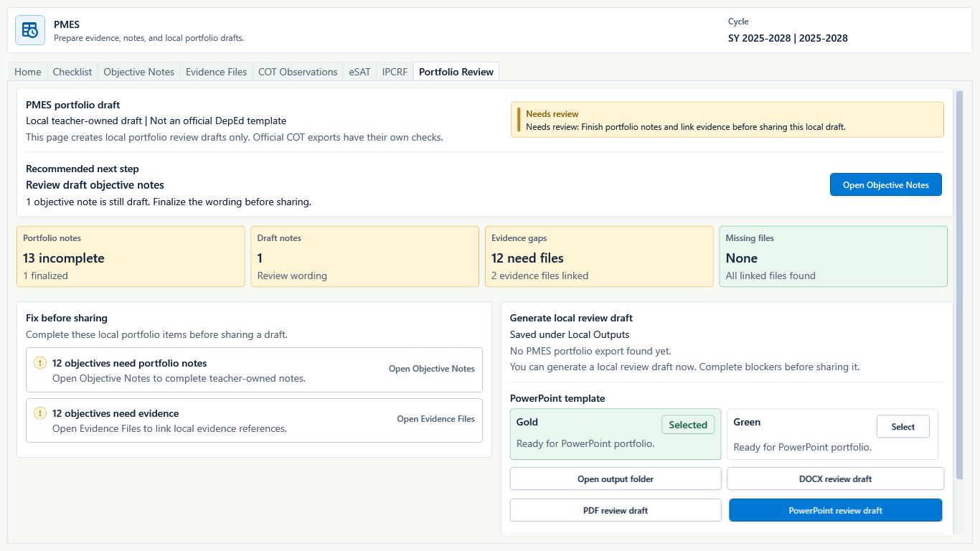This screenshot has width=980, height=551.
Task: Open the Checklist tab
Action: pyautogui.click(x=72, y=72)
